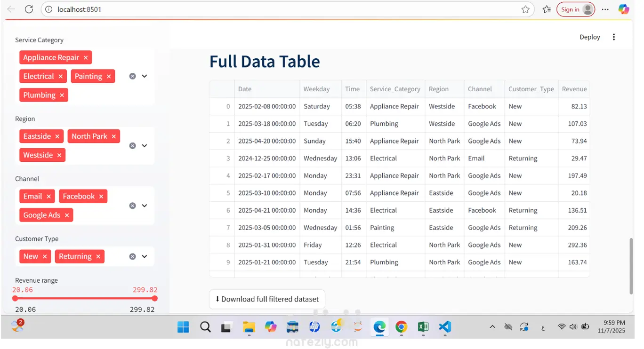Sort by the Customer_Type column header
The height and width of the screenshot is (349, 644).
click(531, 89)
